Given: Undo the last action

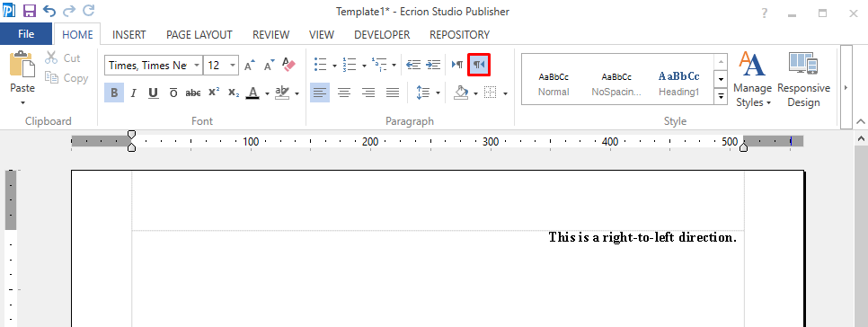Looking at the screenshot, I should click(x=49, y=11).
